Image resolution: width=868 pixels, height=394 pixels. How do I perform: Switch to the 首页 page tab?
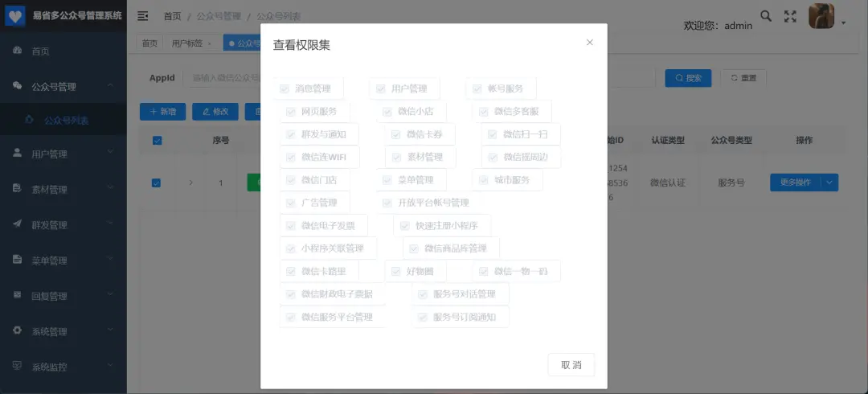pyautogui.click(x=149, y=43)
